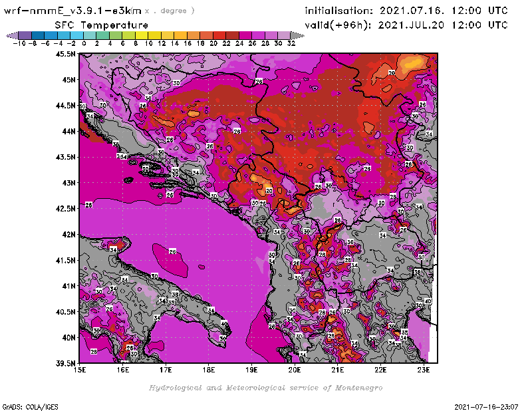Click the "17E" longitude axis label
Image resolution: width=532 pixels, height=411 pixels.
166,370
